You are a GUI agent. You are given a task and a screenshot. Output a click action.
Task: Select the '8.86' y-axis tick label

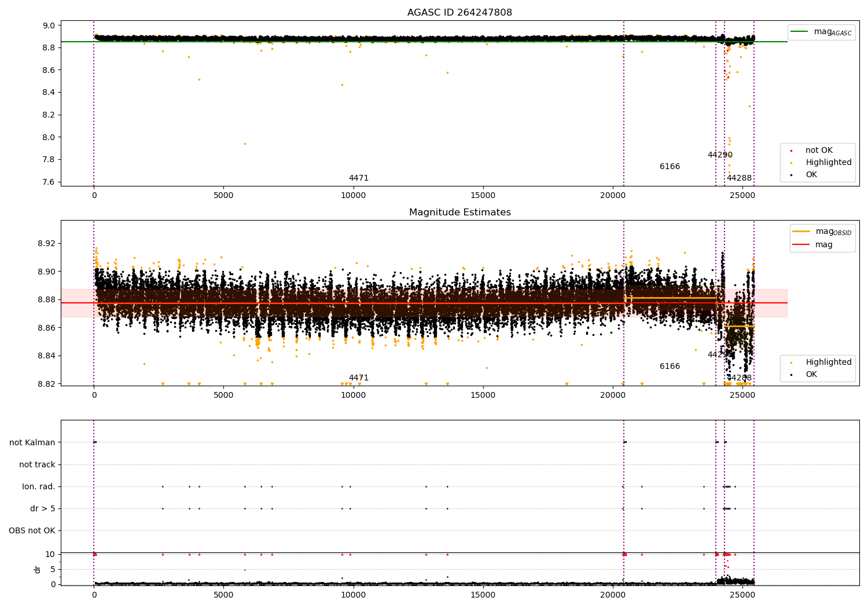47,328
